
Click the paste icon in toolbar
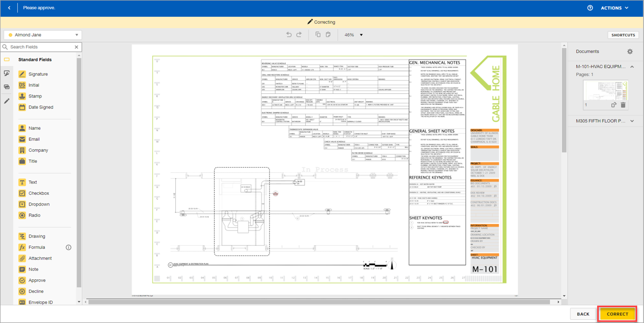[328, 35]
